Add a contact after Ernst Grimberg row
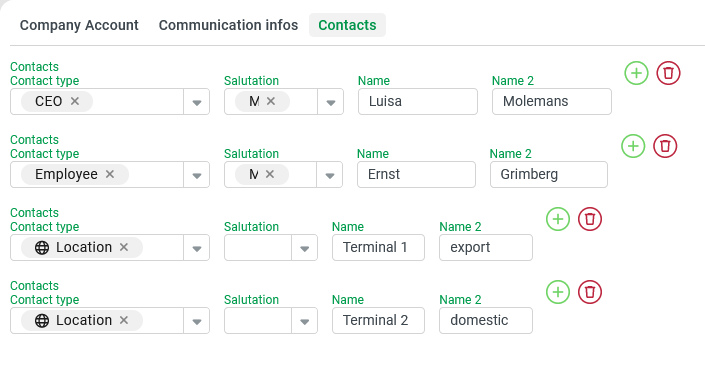 coord(633,146)
